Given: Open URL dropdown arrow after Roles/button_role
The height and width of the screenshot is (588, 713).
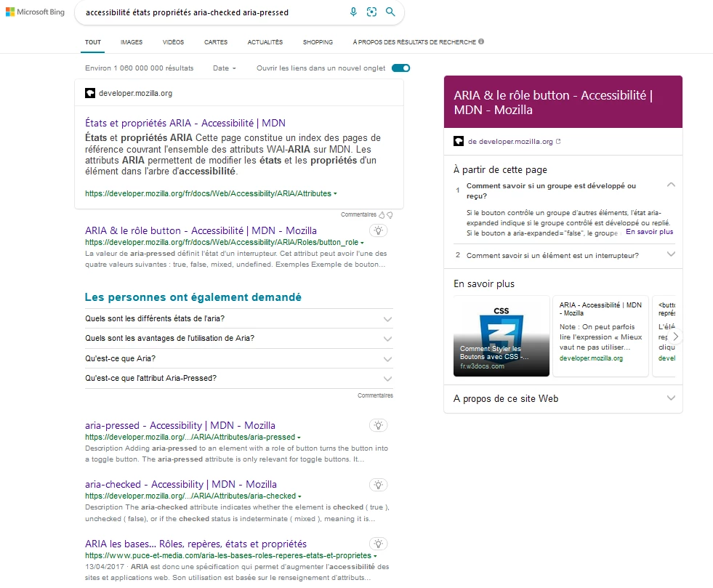Looking at the screenshot, I should [x=362, y=243].
